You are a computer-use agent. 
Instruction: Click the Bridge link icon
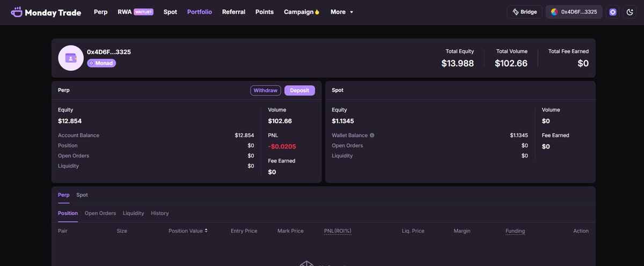click(x=516, y=12)
